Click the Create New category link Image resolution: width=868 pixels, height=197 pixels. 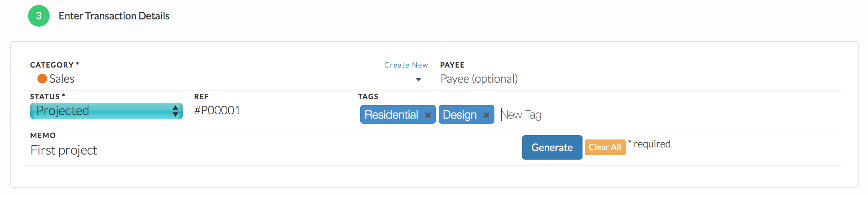406,65
